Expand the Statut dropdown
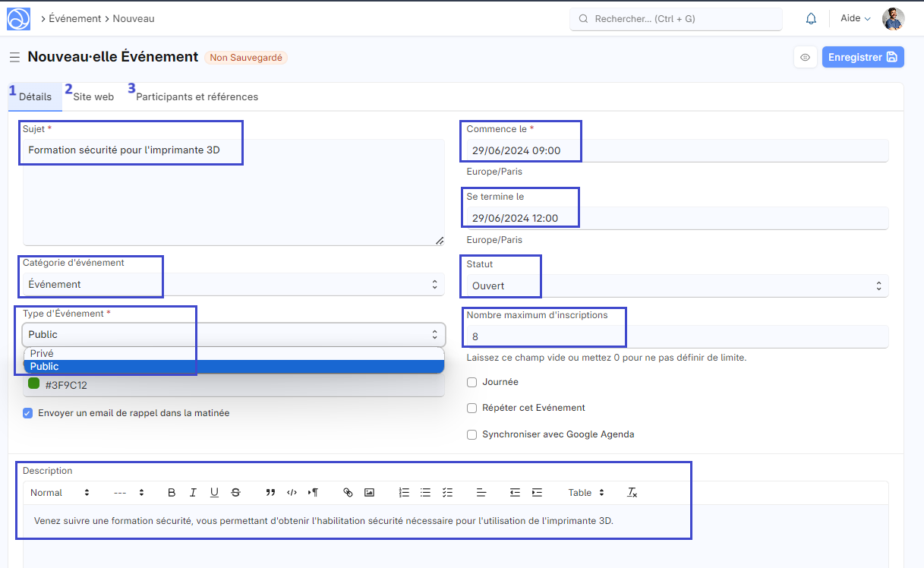Image resolution: width=924 pixels, height=568 pixels. (676, 286)
